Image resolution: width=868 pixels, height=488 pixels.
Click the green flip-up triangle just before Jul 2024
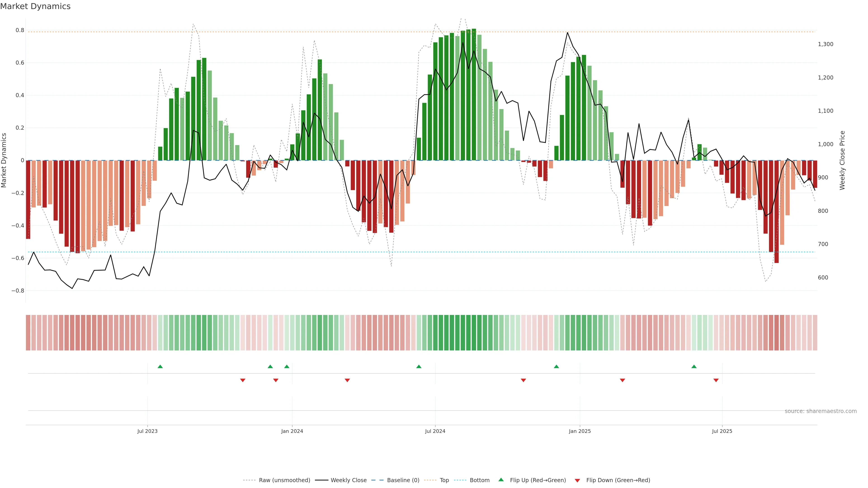418,366
